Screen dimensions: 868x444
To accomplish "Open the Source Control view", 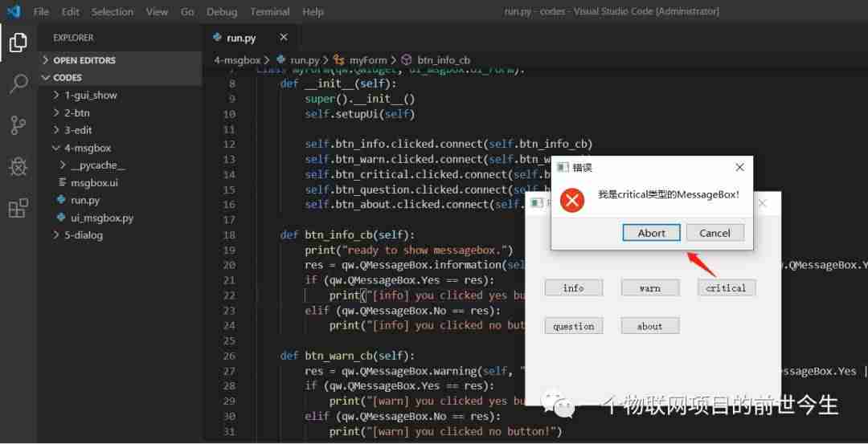I will [x=18, y=125].
